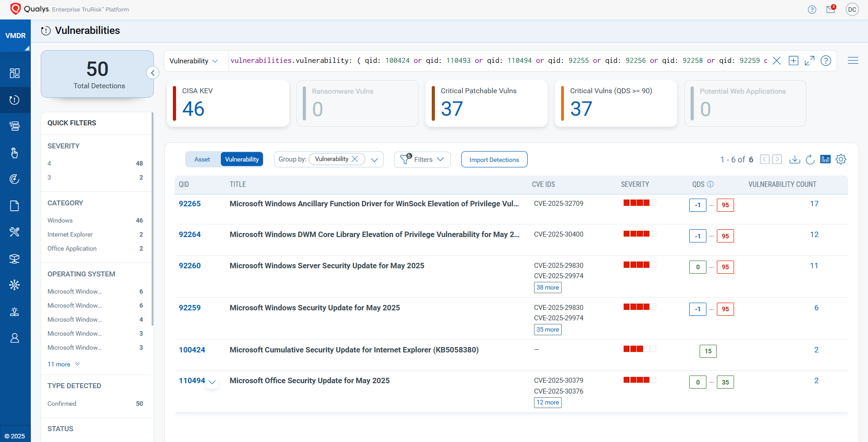Download the vulnerability list
This screenshot has width=868, height=442.
tap(795, 159)
